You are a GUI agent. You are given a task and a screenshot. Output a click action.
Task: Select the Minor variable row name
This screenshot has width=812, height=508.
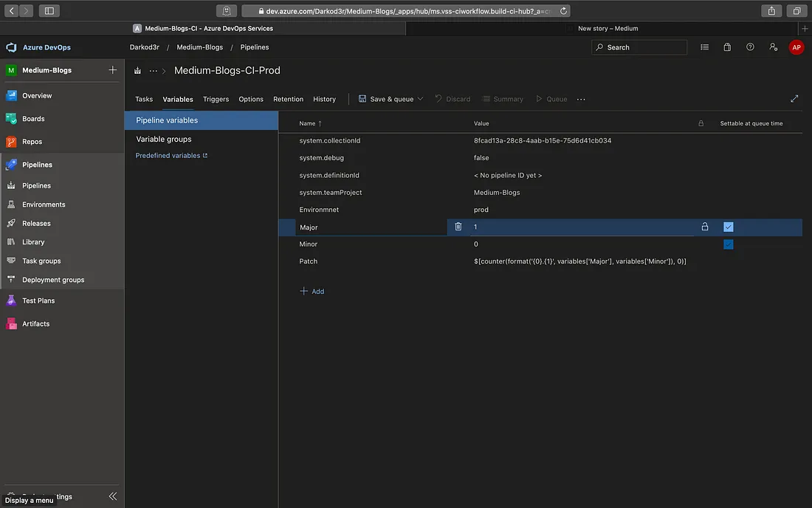tap(308, 244)
